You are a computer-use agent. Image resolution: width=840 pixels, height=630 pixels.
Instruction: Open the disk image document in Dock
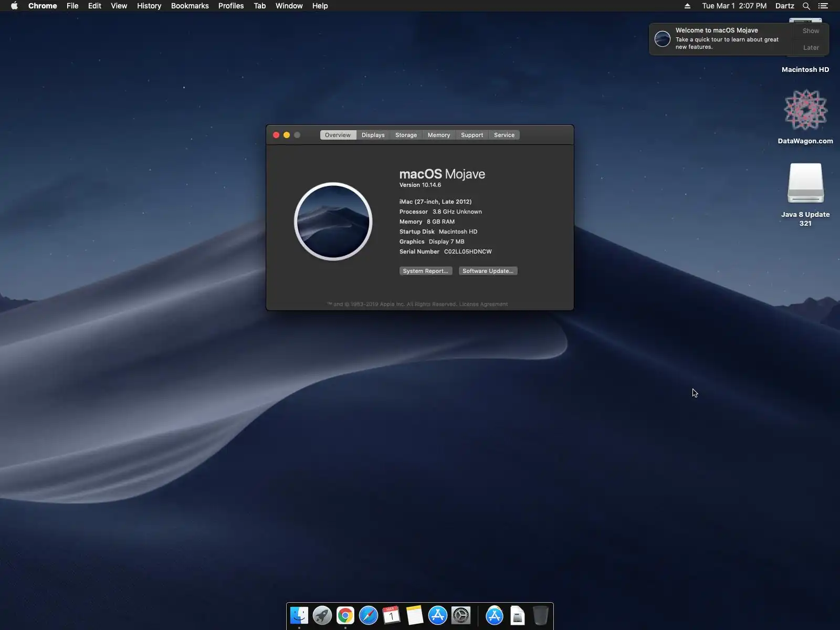pyautogui.click(x=518, y=615)
